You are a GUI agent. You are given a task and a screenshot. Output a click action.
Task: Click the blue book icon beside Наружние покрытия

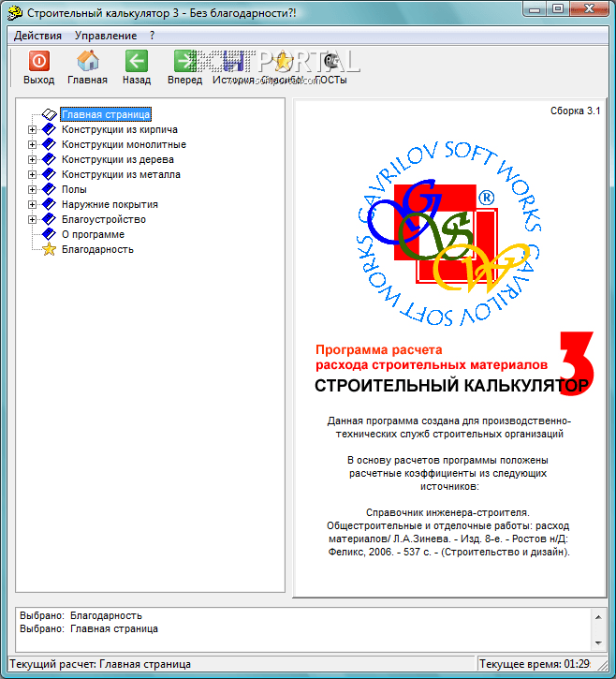point(49,204)
